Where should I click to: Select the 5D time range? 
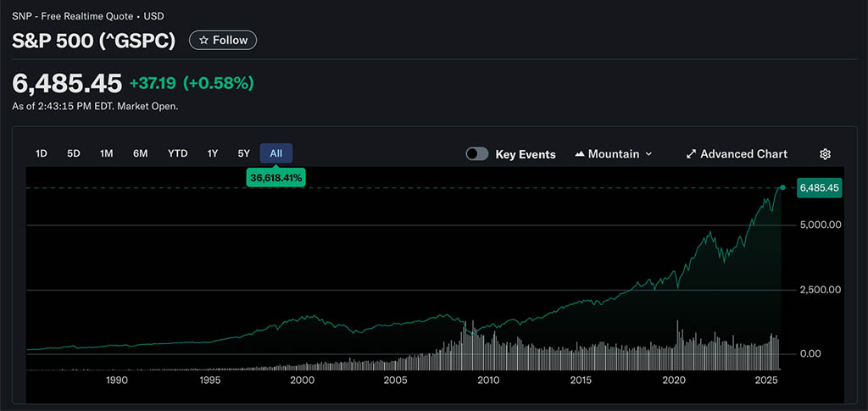tap(74, 153)
